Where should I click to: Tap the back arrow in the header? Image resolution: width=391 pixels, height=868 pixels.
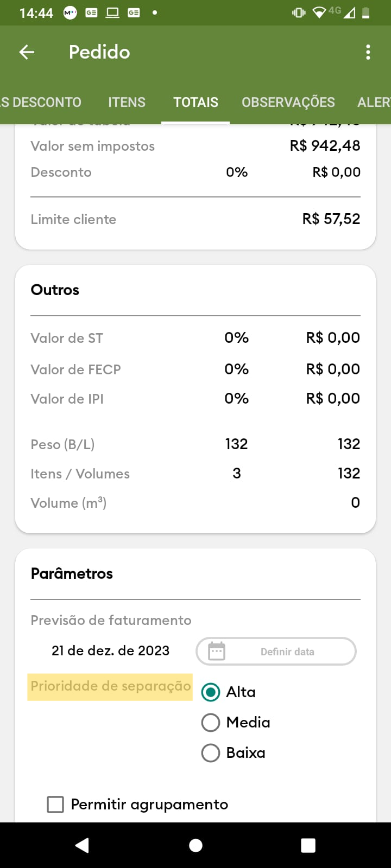[27, 52]
